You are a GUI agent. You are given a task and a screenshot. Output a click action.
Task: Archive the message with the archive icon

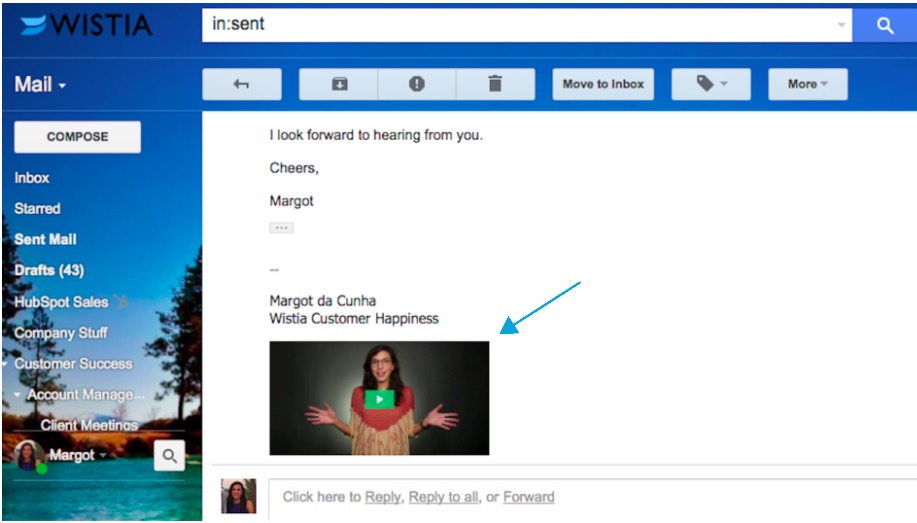point(339,84)
